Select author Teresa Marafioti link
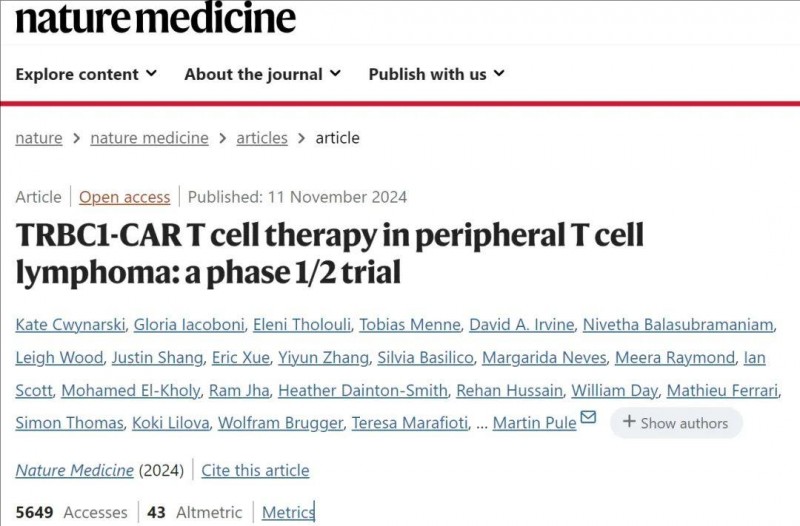 (x=410, y=423)
